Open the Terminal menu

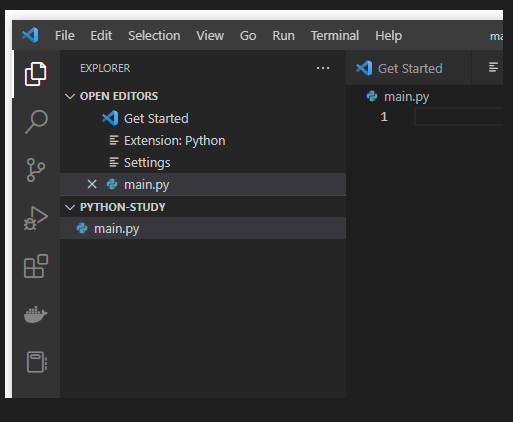pyautogui.click(x=335, y=35)
